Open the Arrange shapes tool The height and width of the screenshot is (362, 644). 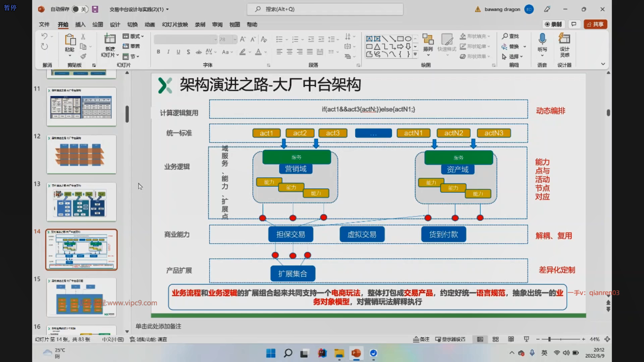coord(428,43)
